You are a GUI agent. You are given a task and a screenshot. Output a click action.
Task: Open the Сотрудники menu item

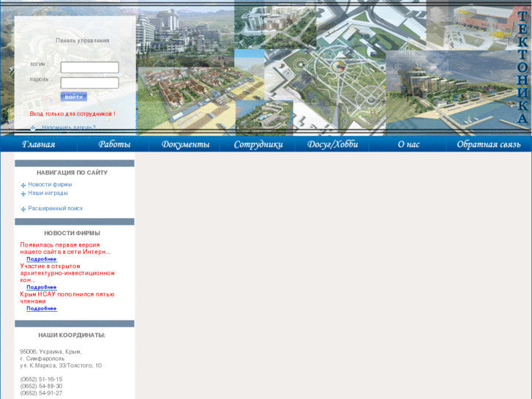258,144
